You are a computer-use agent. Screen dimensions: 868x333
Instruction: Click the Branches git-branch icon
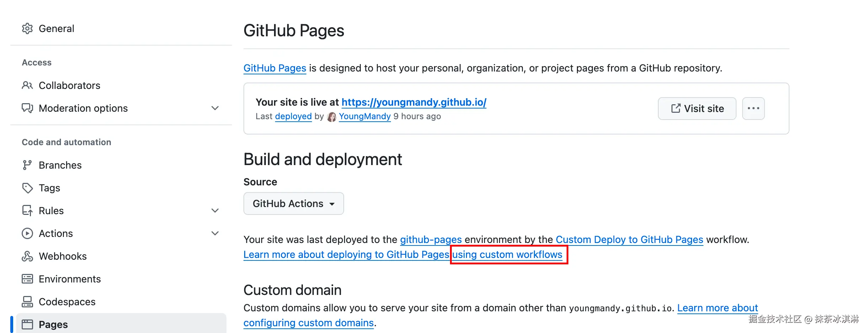(x=27, y=165)
